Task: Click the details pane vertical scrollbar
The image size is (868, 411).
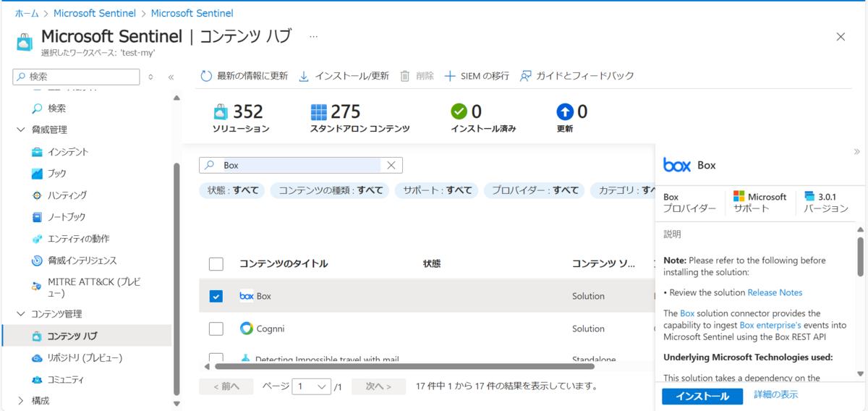Action: tap(860, 256)
